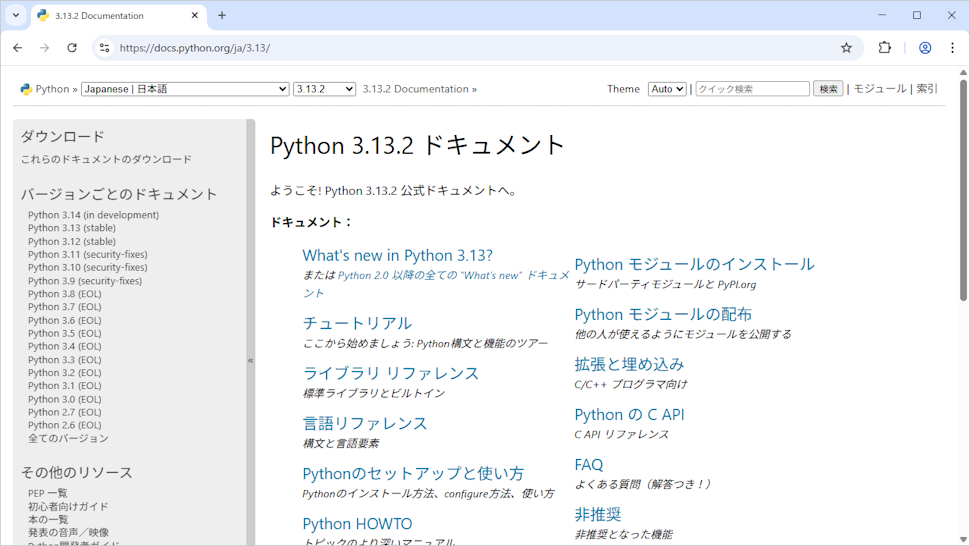
Task: Click the page vertical scrollbar thumb
Action: click(963, 189)
